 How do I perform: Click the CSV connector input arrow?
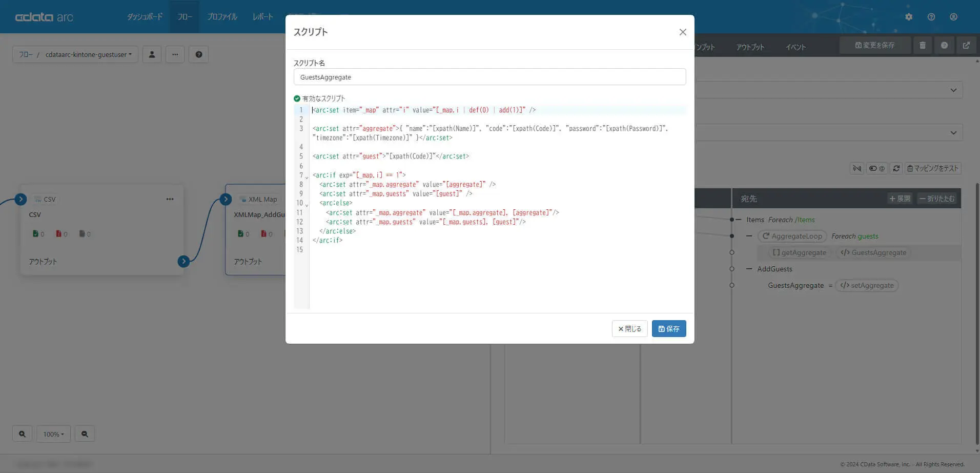[21, 199]
